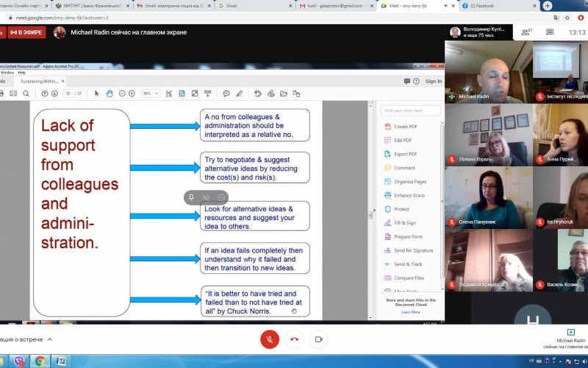The width and height of the screenshot is (588, 368).
Task: Select the Людмила Криштопа video tile
Action: (x=488, y=261)
